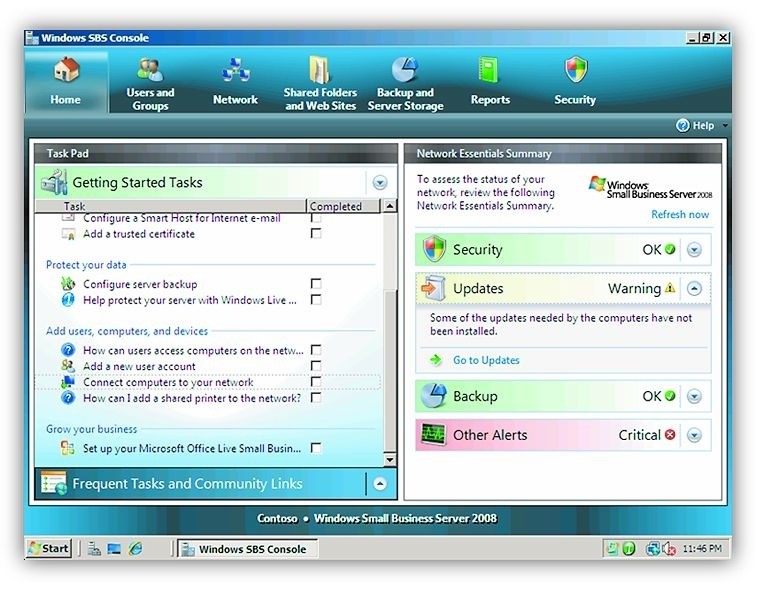
Task: Click the Network computers icon
Action: (x=236, y=71)
